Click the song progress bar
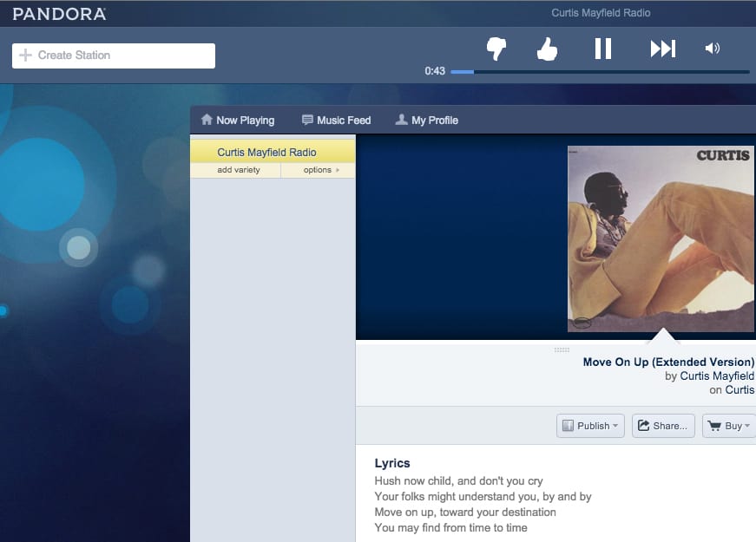 600,72
